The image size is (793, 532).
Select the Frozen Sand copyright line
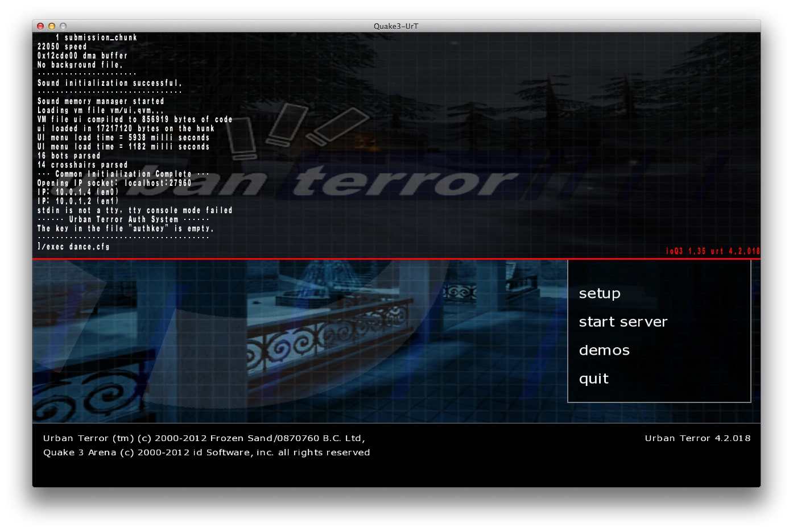204,438
